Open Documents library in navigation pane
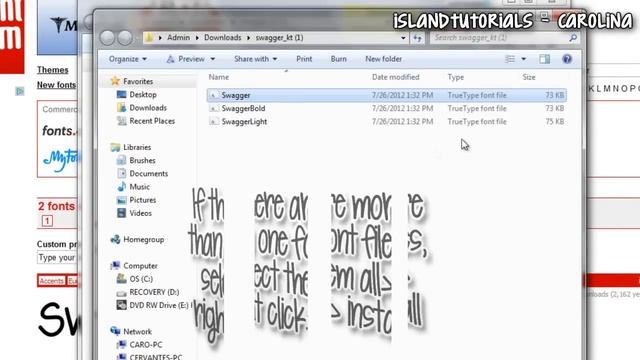Viewport: 640px width, 360px height. (149, 173)
